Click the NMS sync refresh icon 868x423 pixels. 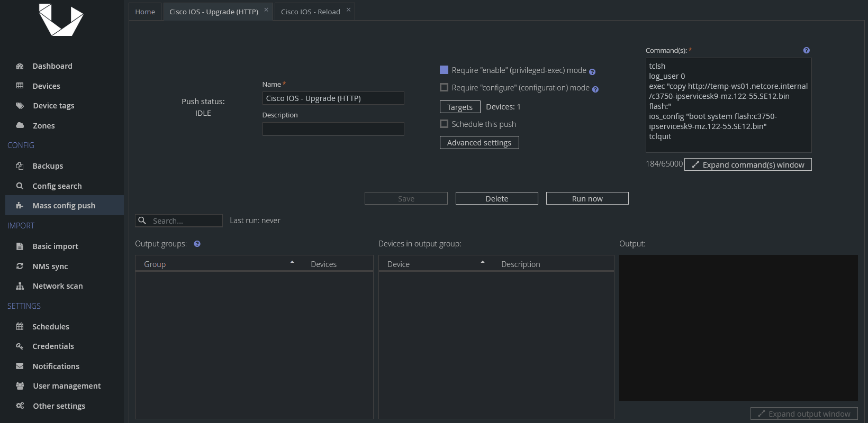[x=20, y=266]
